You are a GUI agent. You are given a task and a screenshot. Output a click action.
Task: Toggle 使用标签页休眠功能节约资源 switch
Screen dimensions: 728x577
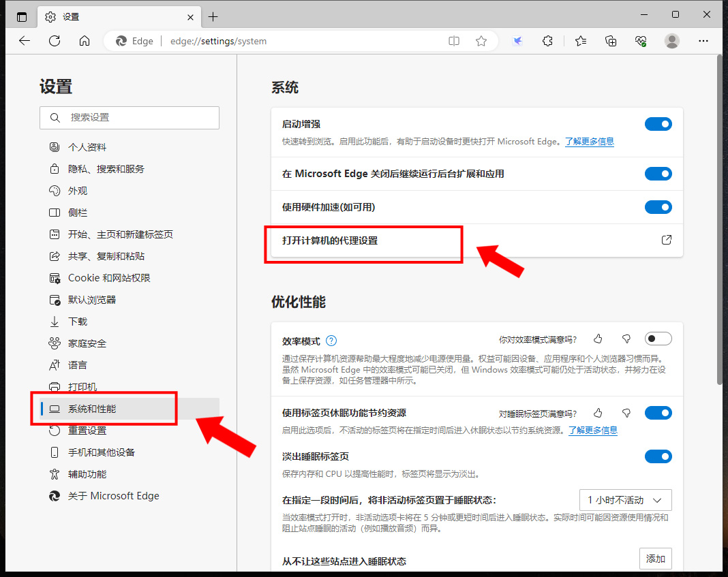(658, 413)
